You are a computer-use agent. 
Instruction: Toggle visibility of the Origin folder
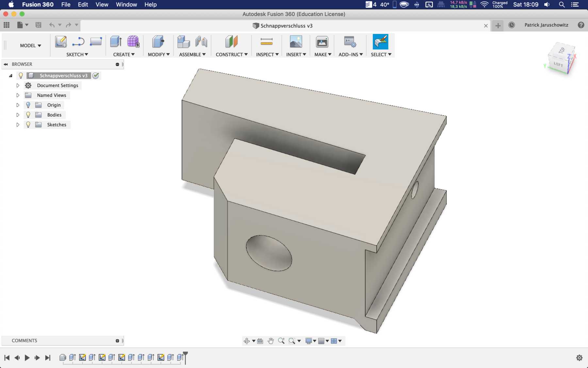pos(28,105)
